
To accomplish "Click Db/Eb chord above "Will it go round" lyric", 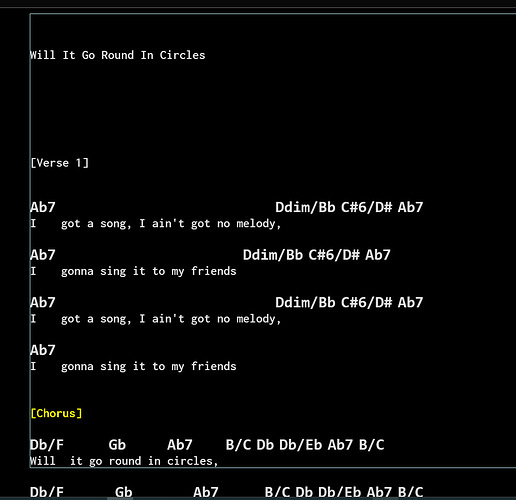I will (x=301, y=445).
